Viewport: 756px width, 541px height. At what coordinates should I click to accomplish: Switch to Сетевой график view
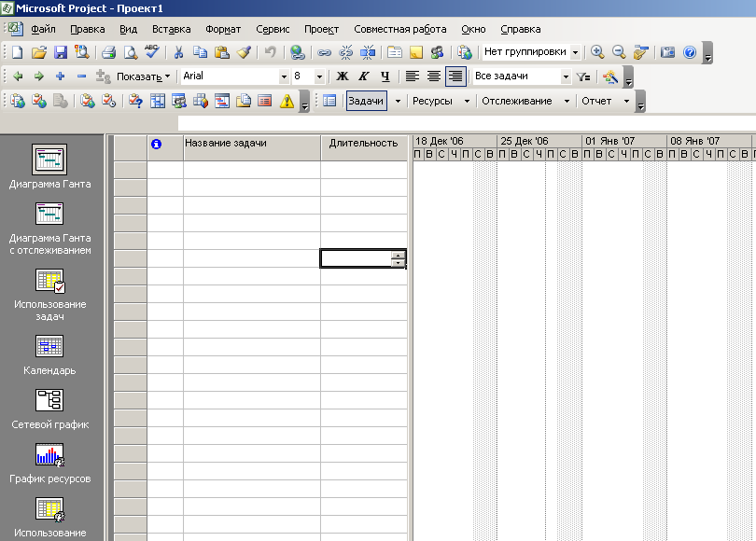(x=49, y=409)
